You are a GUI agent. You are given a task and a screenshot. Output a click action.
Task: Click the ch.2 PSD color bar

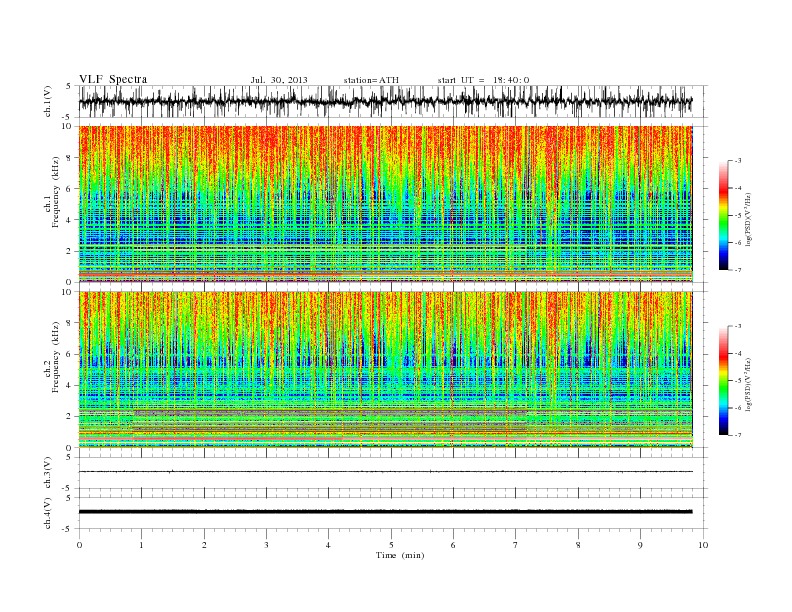tap(723, 380)
